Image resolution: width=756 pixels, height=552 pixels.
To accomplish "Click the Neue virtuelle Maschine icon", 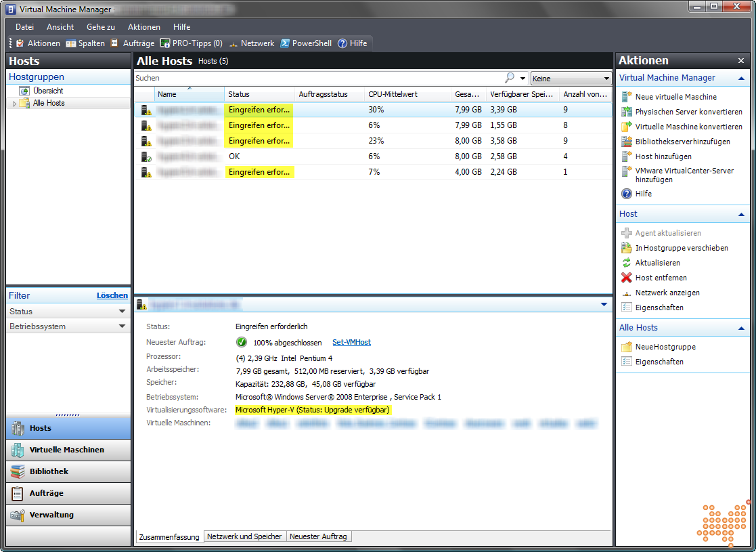I will 626,96.
